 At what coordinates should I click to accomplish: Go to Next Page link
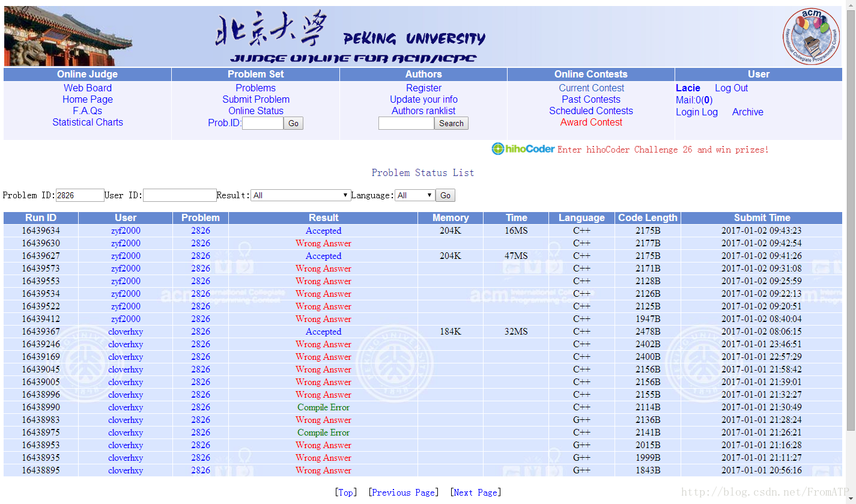pyautogui.click(x=475, y=493)
